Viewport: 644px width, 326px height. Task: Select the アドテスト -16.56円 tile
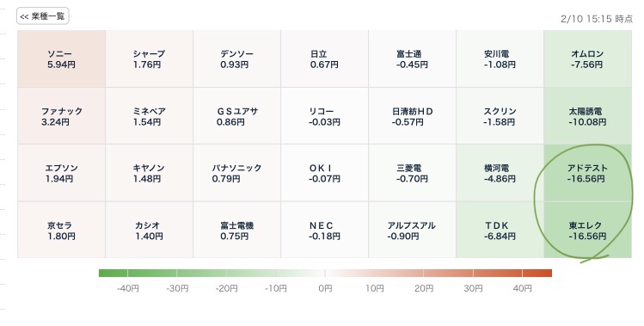click(x=587, y=173)
